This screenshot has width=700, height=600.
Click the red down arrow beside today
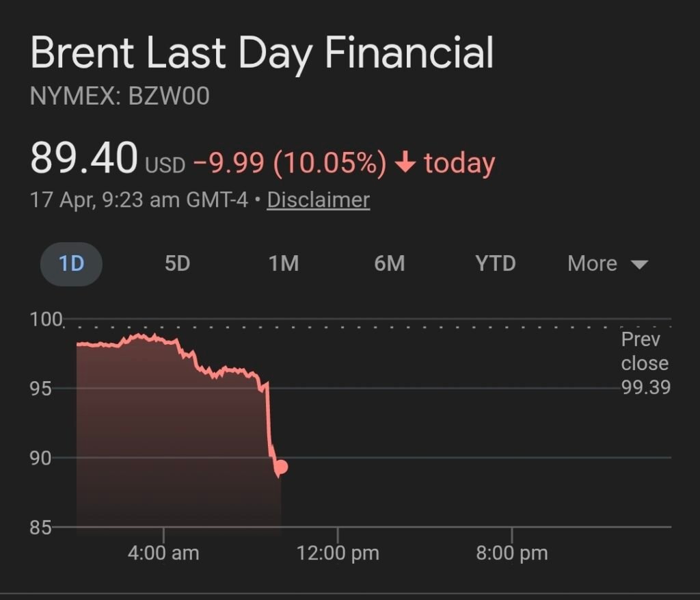pos(406,163)
